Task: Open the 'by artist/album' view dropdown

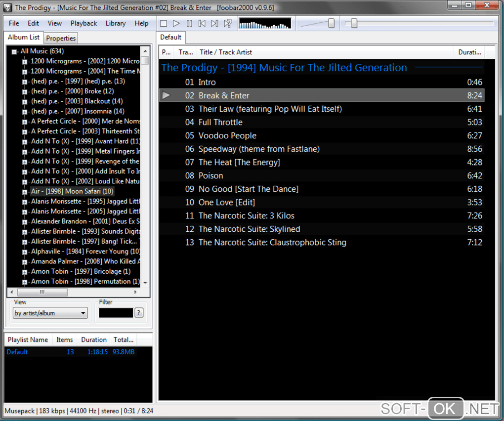Action: (50, 313)
